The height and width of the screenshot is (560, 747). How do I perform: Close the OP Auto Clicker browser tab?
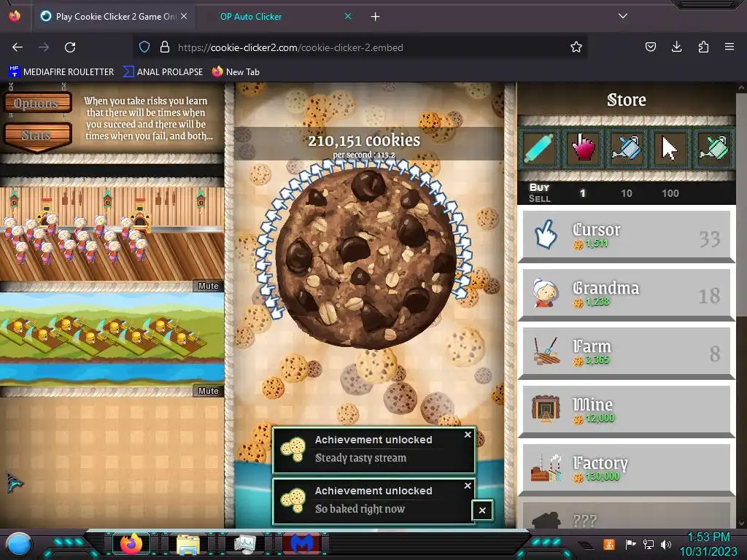[x=348, y=16]
